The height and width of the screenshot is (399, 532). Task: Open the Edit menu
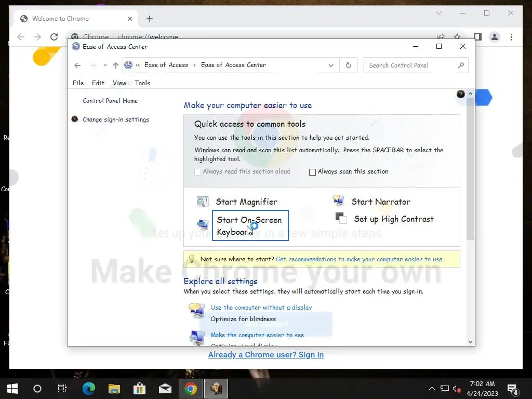(98, 83)
